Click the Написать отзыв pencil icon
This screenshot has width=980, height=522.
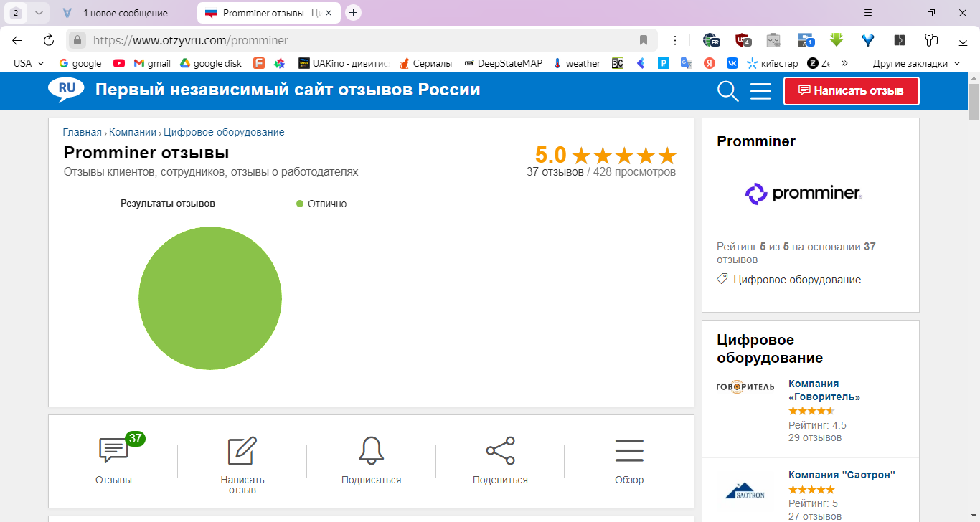click(242, 450)
